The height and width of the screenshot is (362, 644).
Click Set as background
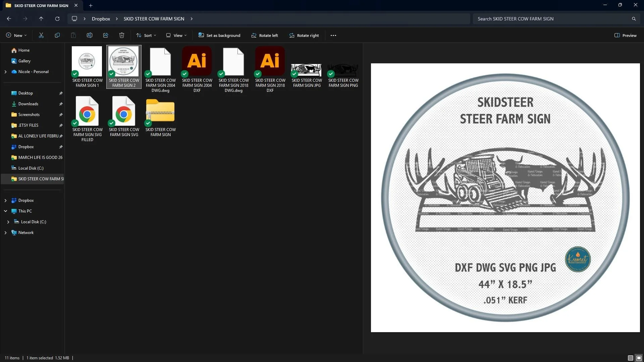219,35
